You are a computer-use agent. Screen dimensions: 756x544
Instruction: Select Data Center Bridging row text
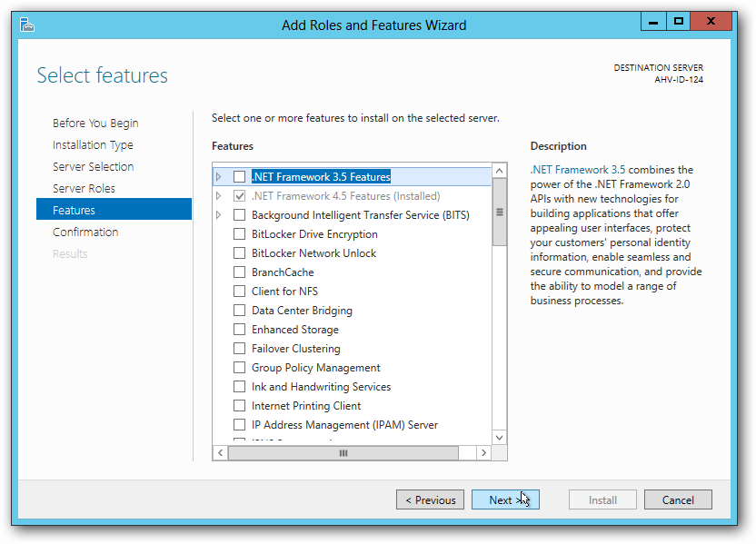tap(302, 311)
